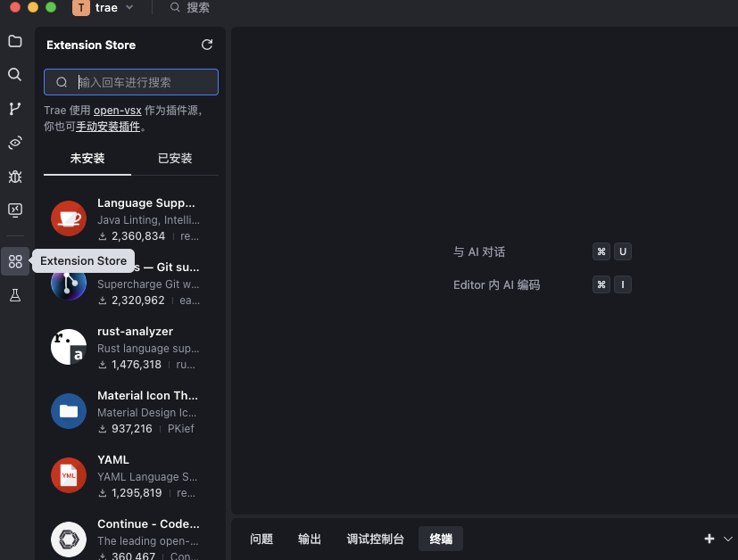Click the top bar search magnifier icon

(x=175, y=7)
